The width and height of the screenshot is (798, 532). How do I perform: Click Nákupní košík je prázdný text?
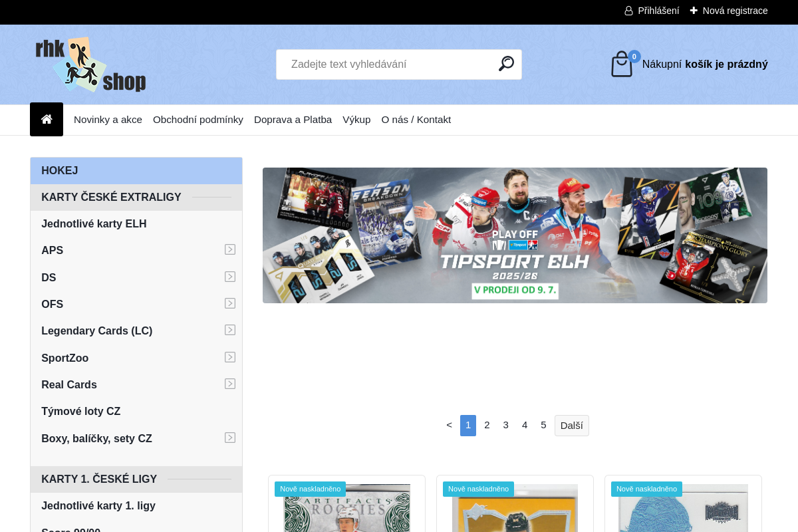705,65
